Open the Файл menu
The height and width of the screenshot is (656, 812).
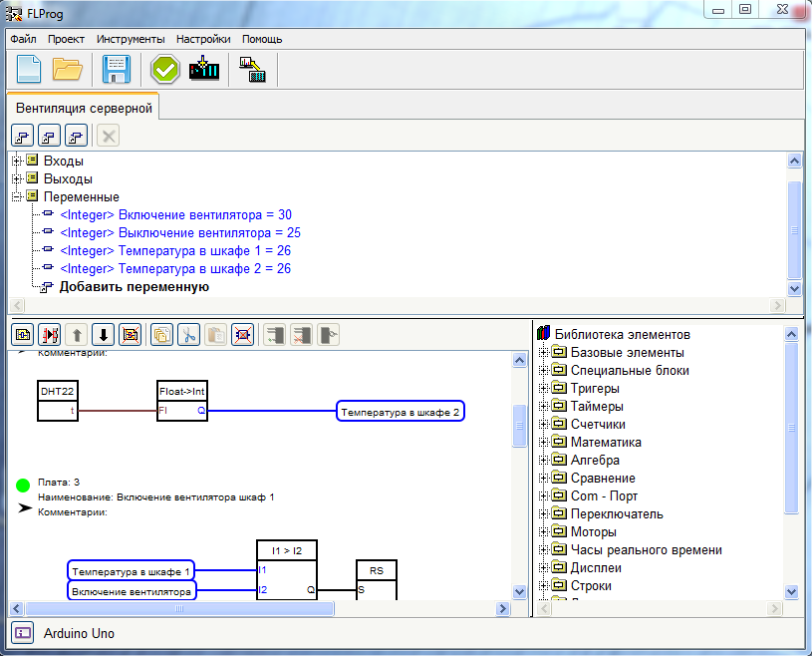click(23, 39)
